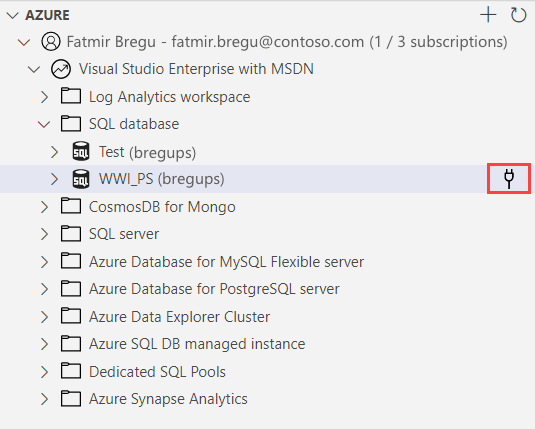Screen dimensions: 535x429
Task: Click the Visual Studio Enterprise subscription icon
Action: [61, 69]
